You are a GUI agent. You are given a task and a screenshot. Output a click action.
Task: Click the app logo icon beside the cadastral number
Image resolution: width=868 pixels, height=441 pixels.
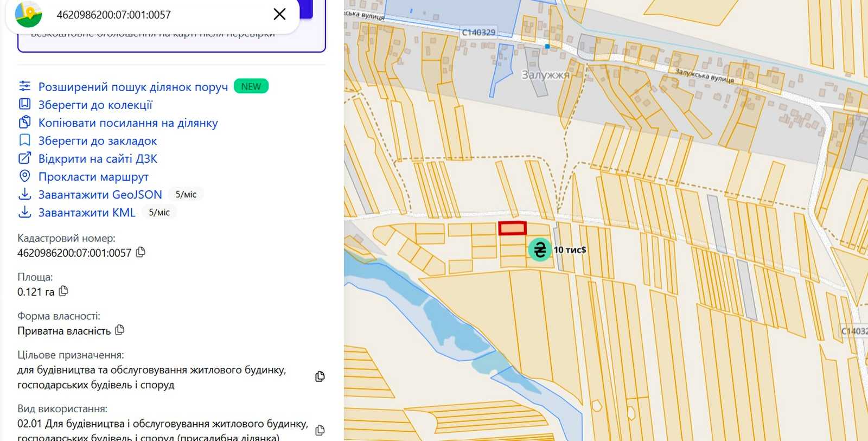[28, 14]
